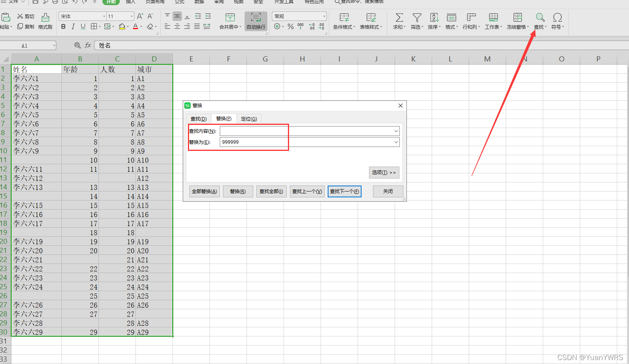629x364 pixels.
Task: Click the Format (格式) icon
Action: coord(451,17)
